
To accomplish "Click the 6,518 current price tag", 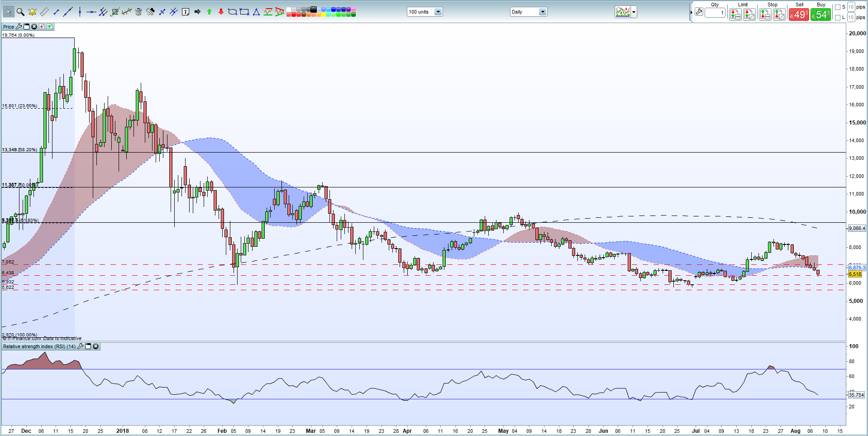I will pyautogui.click(x=855, y=274).
